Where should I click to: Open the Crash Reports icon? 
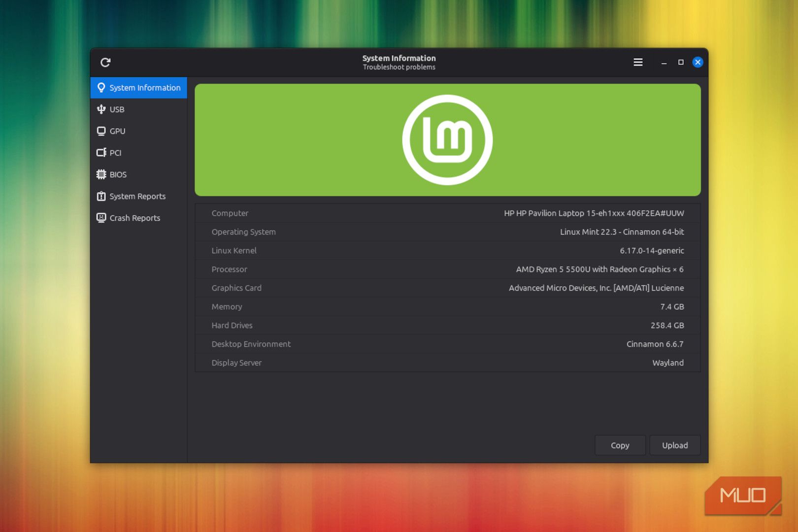(101, 218)
